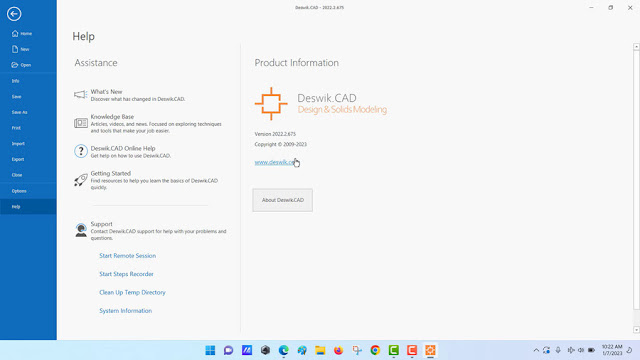The width and height of the screenshot is (640, 360).
Task: Launch Google Chrome from the taskbar
Action: point(375,350)
